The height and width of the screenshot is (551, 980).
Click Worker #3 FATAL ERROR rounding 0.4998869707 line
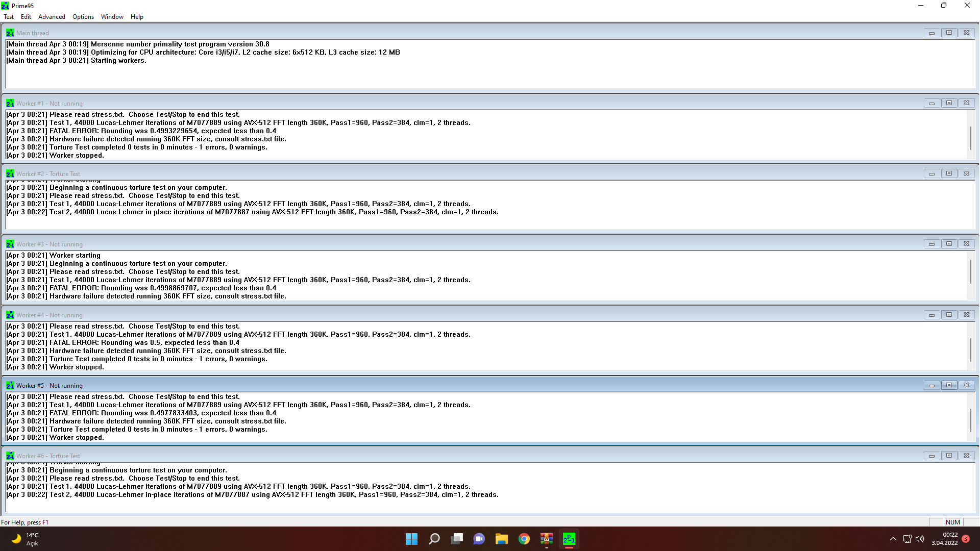tap(141, 288)
